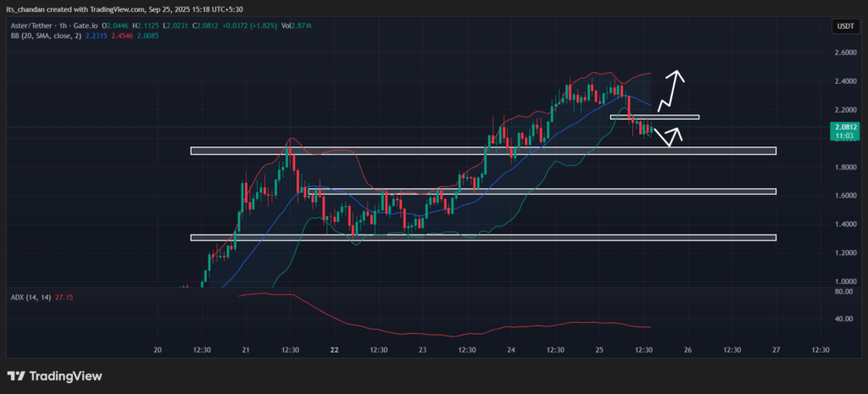Click the bold 22 date label

[x=335, y=349]
